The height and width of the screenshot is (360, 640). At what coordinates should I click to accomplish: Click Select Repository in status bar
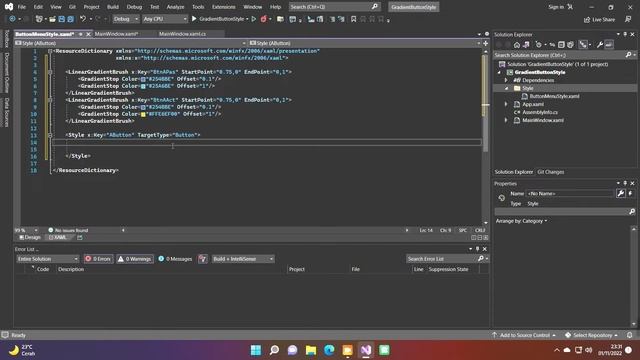click(591, 335)
